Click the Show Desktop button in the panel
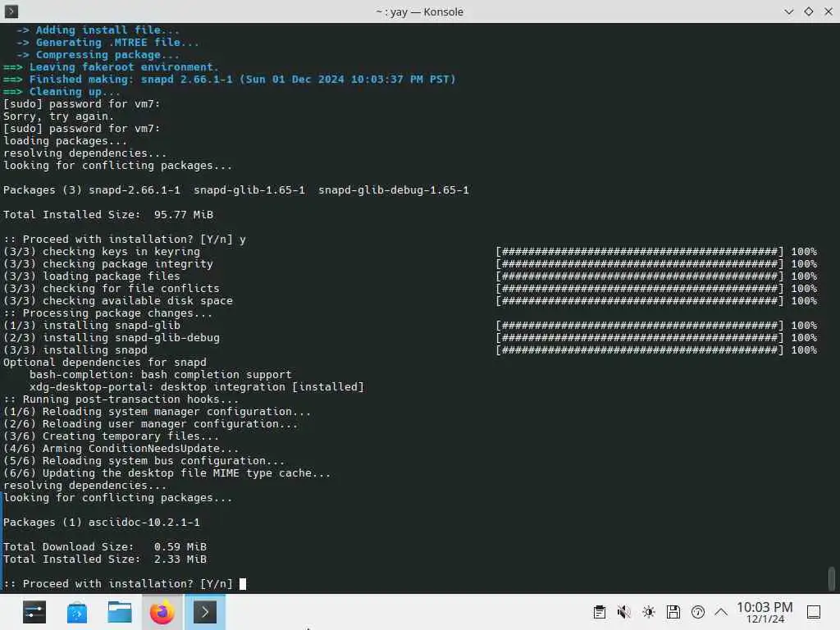 click(x=814, y=612)
